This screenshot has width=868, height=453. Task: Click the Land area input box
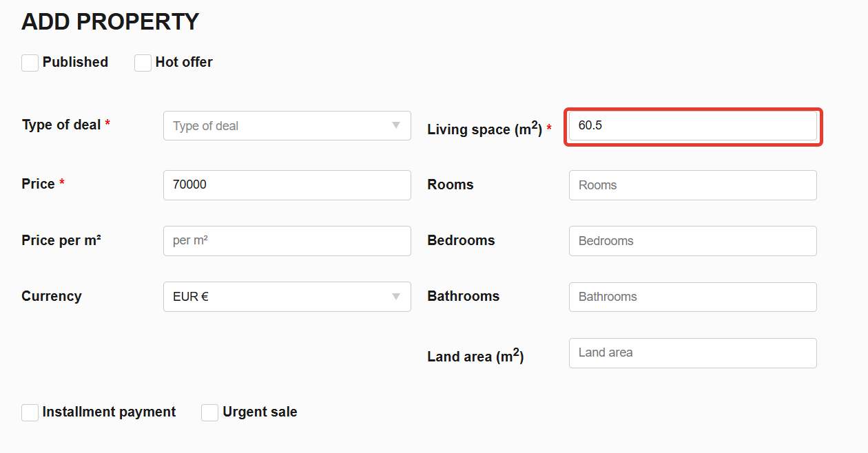tap(693, 352)
